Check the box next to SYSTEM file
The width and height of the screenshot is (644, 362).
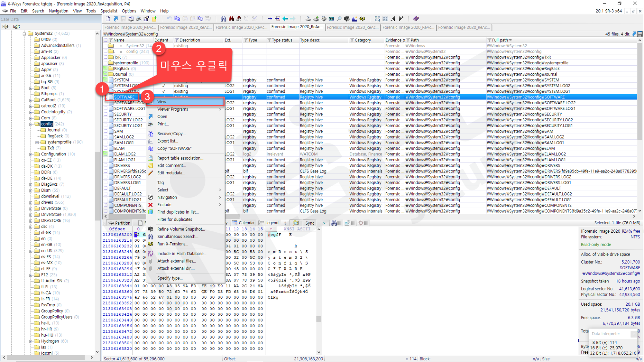point(106,80)
